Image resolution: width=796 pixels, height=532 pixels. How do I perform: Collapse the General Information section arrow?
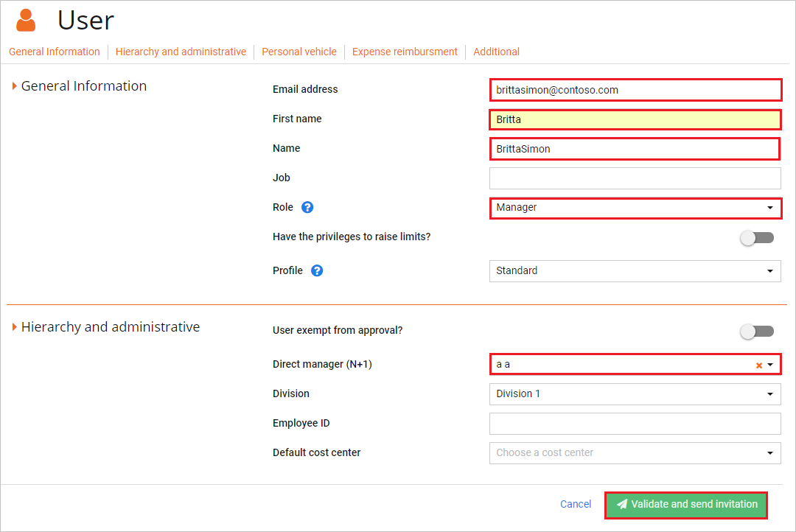pyautogui.click(x=15, y=85)
